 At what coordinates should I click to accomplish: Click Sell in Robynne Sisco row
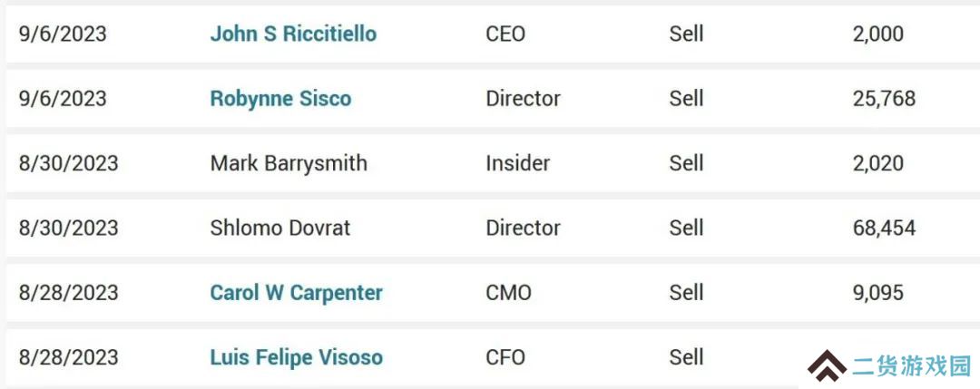point(686,99)
